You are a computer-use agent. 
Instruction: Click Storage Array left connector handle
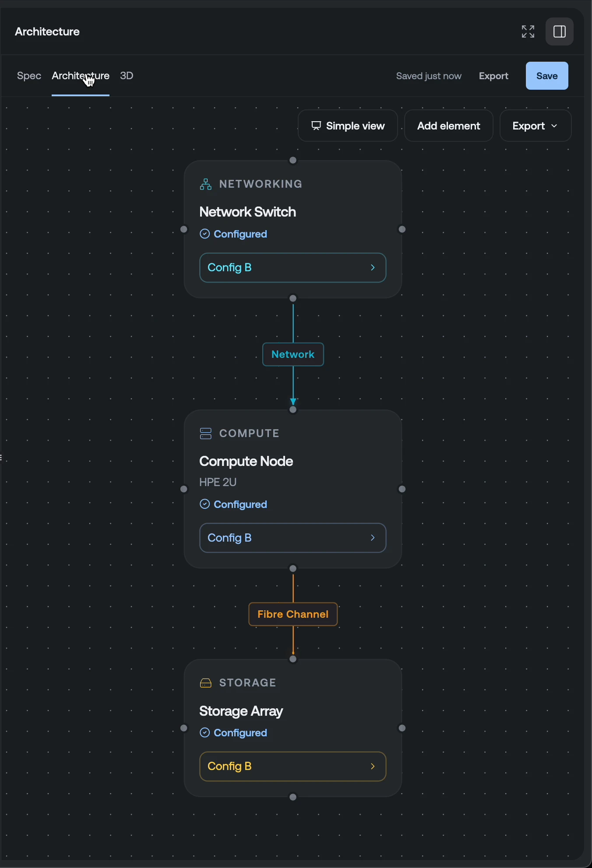pos(184,728)
